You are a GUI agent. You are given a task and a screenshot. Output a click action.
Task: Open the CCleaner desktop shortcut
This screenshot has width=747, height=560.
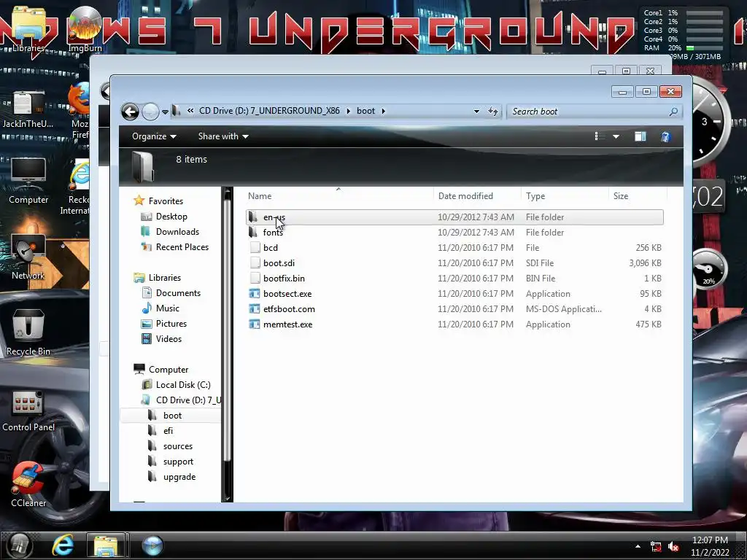28,485
